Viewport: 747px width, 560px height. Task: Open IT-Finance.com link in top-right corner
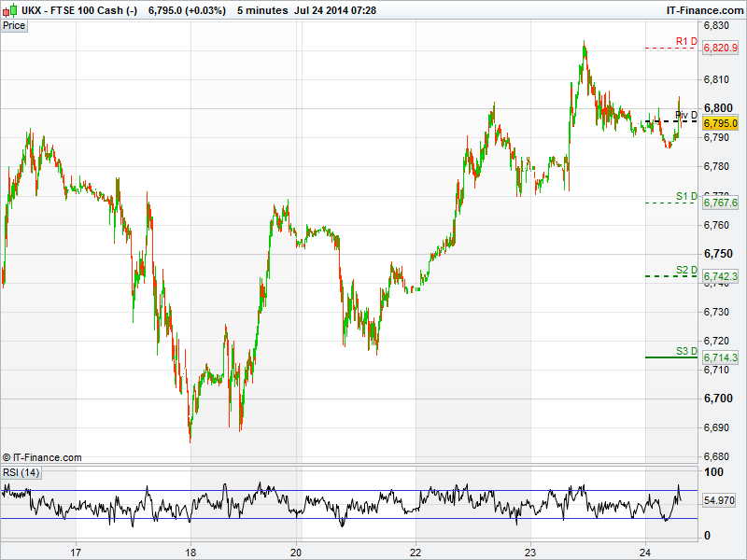[703, 9]
